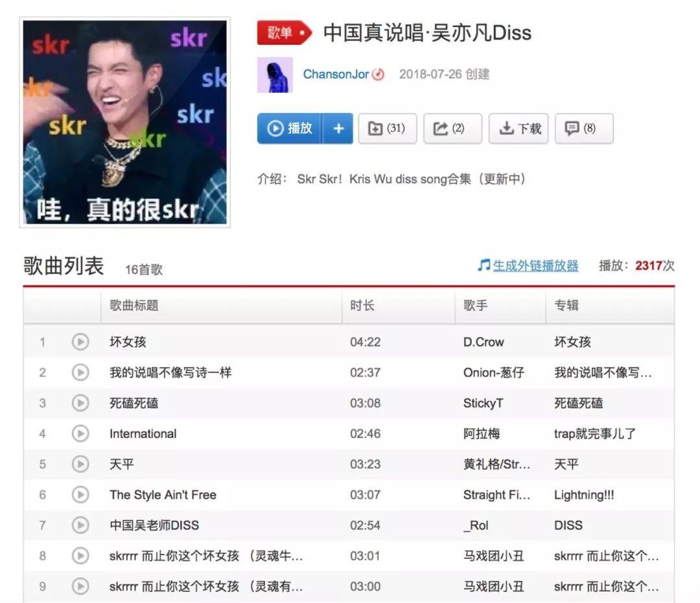Share the playlist via (2) button

(x=452, y=128)
